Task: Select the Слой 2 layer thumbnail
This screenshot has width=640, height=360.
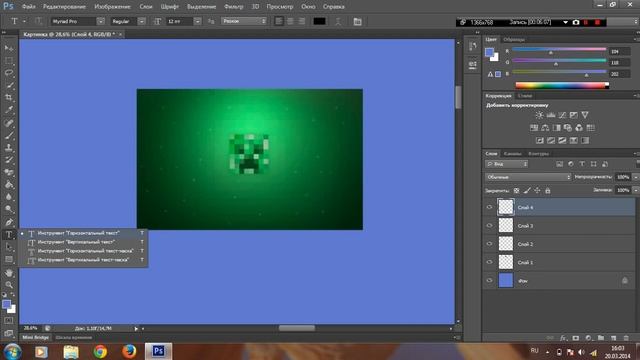Action: pyautogui.click(x=506, y=244)
